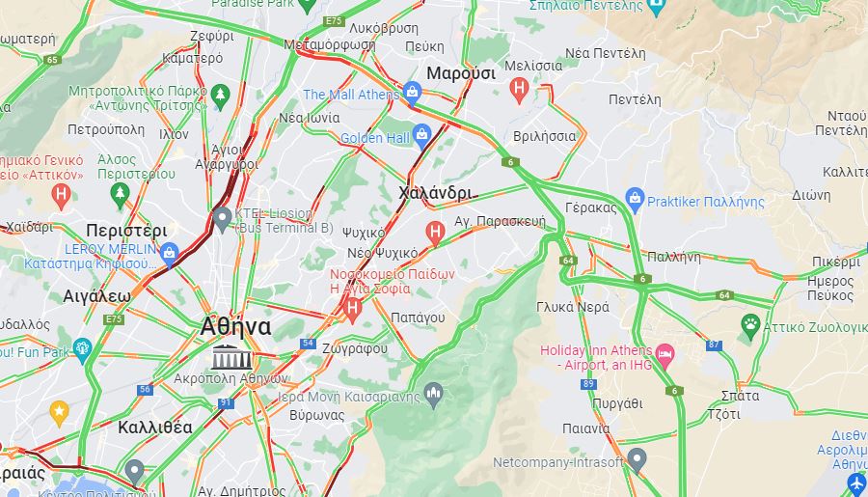Open the Acropolis of Athens landmark icon

[x=231, y=357]
